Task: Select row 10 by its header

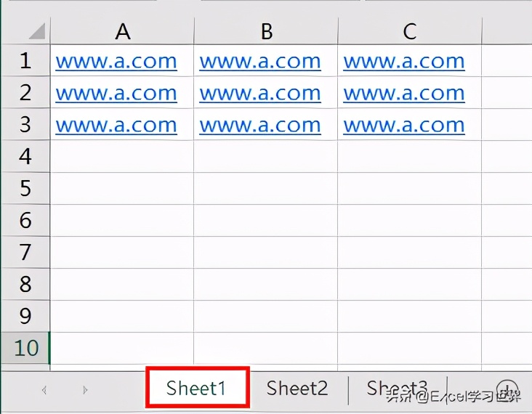Action: click(x=25, y=348)
